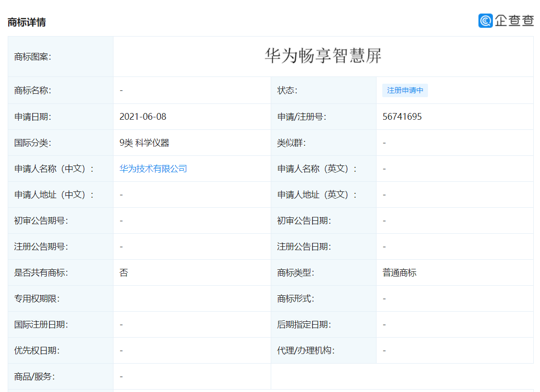This screenshot has height=392, width=540.
Task: Click the 商品/服务 label at page bottom
Action: click(34, 376)
